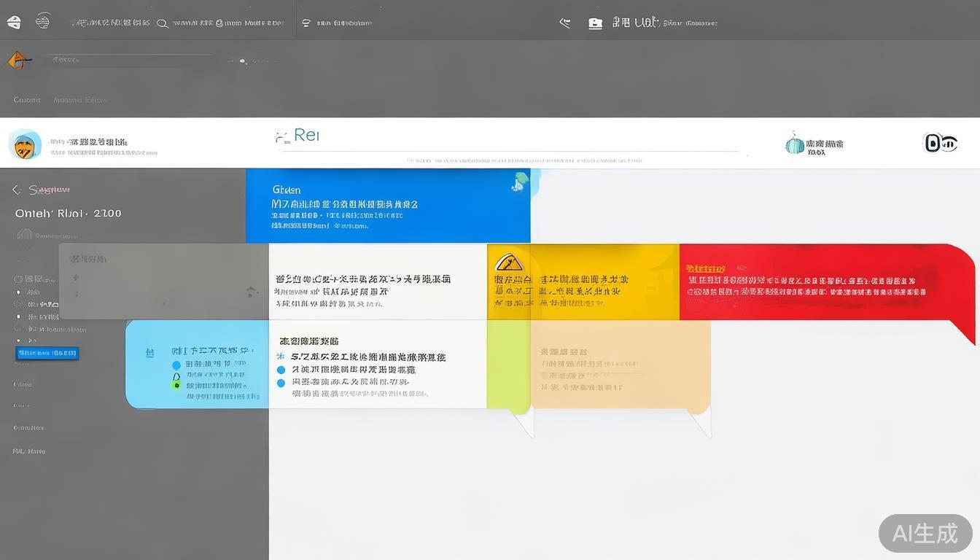Click the back chevron beside Sagview
Viewport: 980px width, 560px height.
pos(15,188)
